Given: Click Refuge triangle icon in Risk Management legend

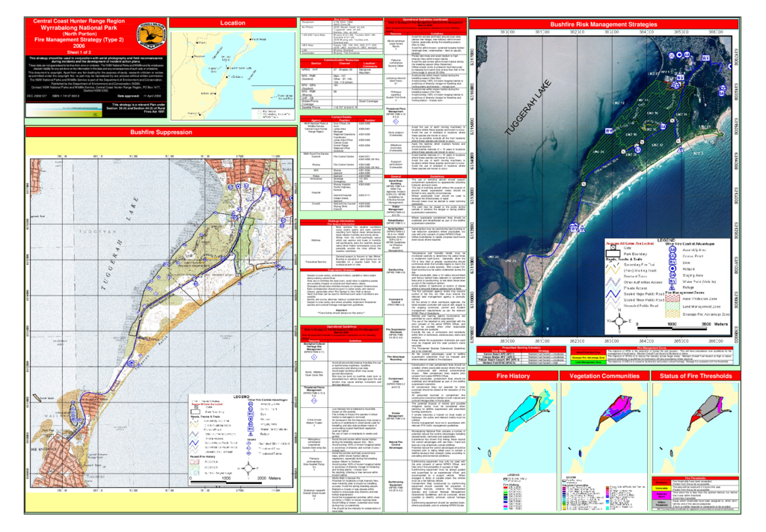Looking at the screenshot, I should (x=672, y=288).
